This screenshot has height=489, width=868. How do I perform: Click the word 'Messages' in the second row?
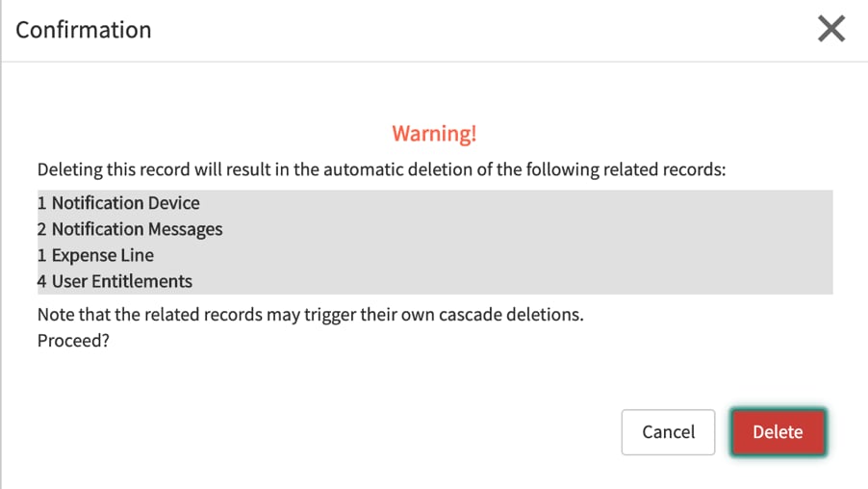click(x=184, y=229)
